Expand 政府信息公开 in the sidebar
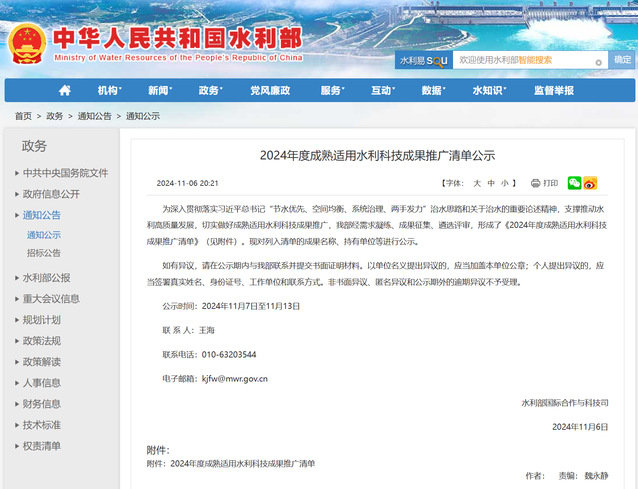Screen dimensions: 638x489 click(51, 194)
